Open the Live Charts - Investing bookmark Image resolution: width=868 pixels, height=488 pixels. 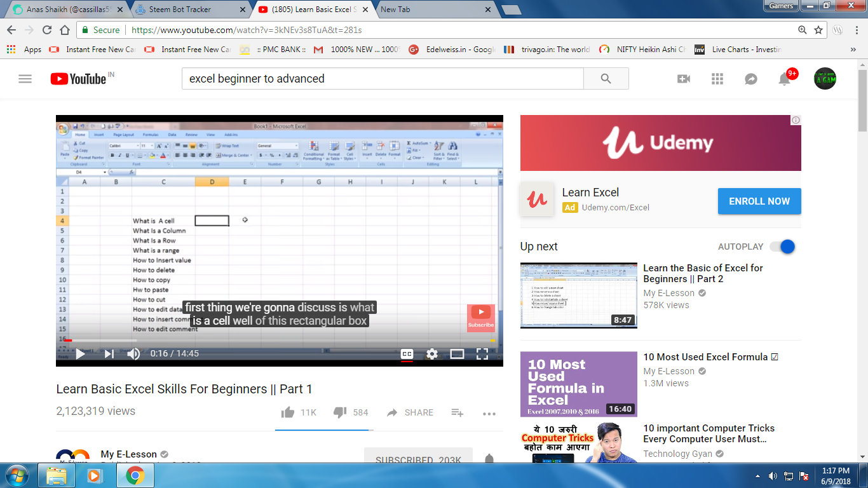pyautogui.click(x=737, y=49)
